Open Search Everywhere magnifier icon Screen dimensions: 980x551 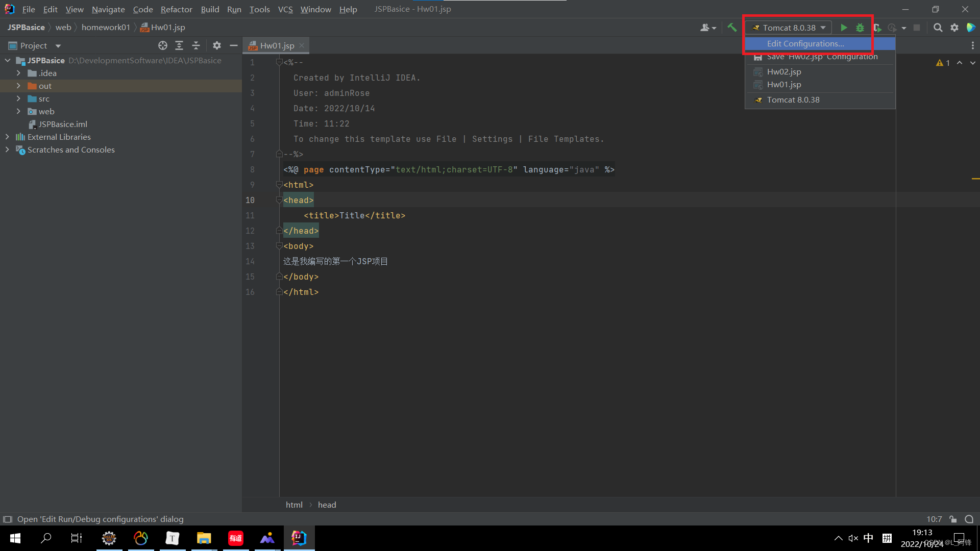point(938,28)
